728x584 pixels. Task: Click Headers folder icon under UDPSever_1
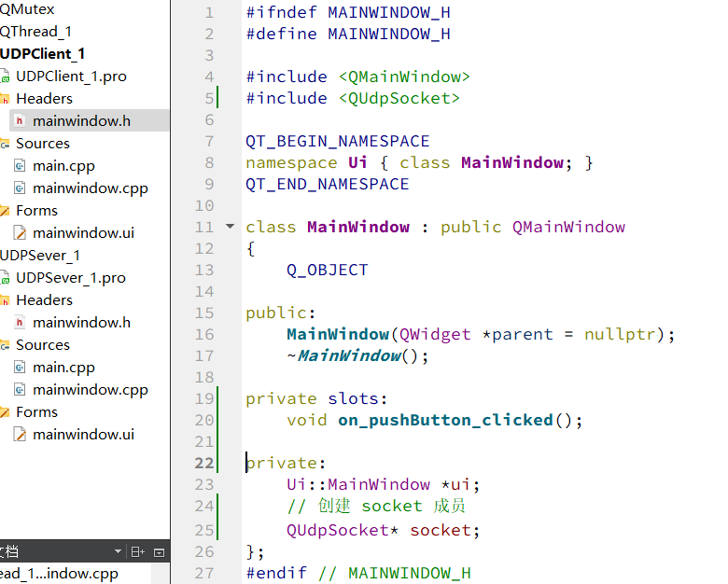pos(5,300)
